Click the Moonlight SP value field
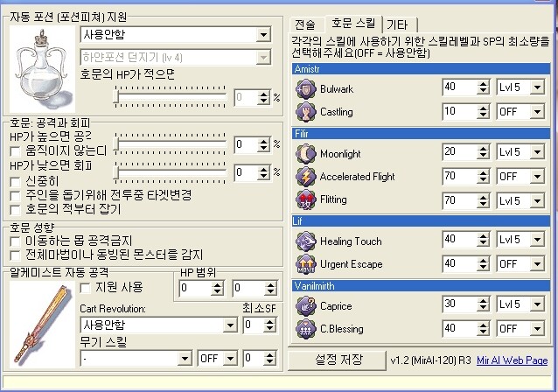 (457, 152)
